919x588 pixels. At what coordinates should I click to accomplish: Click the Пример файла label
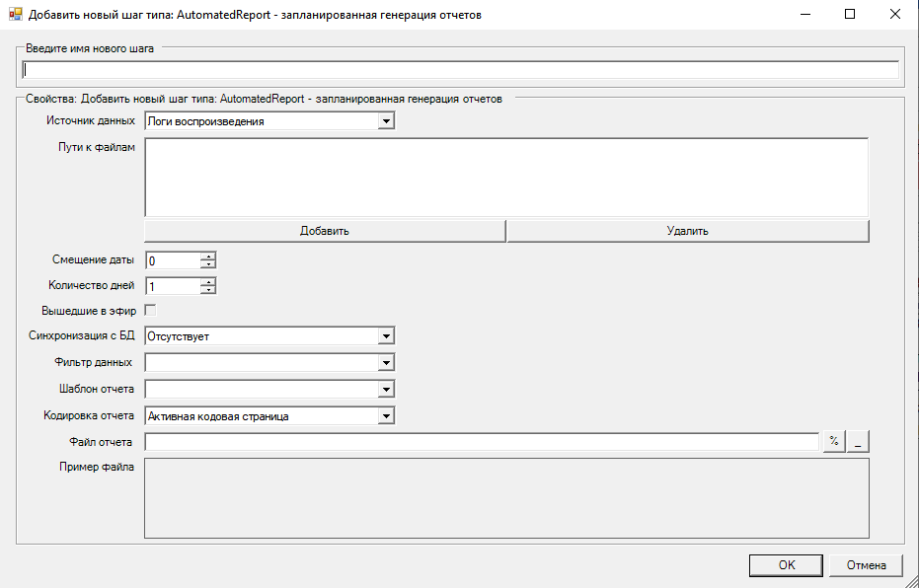(x=97, y=467)
